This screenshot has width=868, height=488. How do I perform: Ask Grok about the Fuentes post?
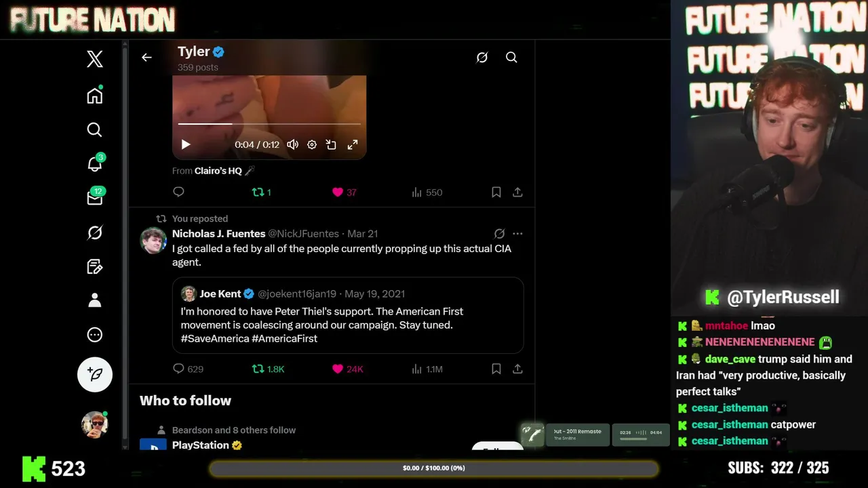499,233
